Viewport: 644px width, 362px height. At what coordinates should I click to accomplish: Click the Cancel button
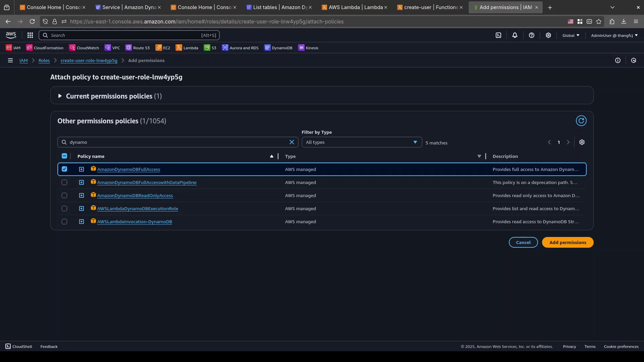(x=523, y=242)
